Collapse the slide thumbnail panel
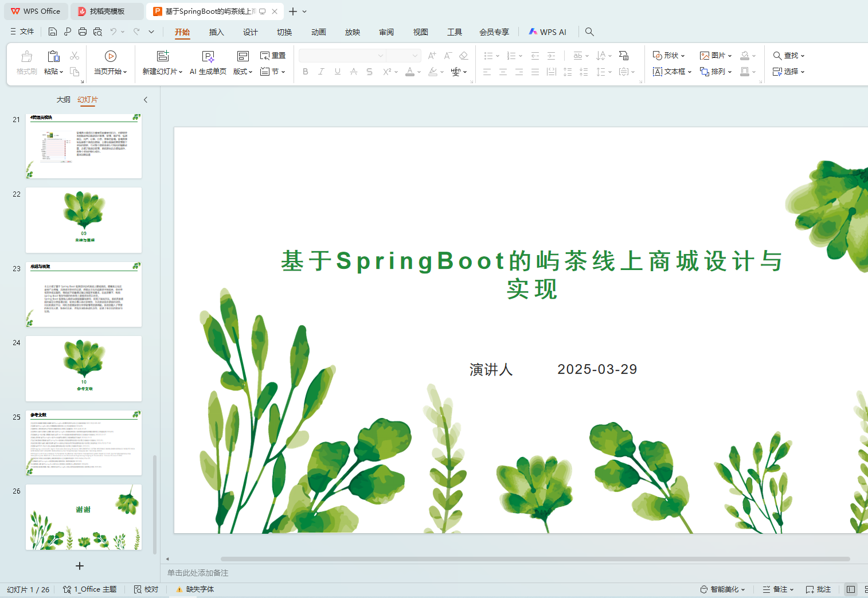This screenshot has width=868, height=598. pos(146,100)
